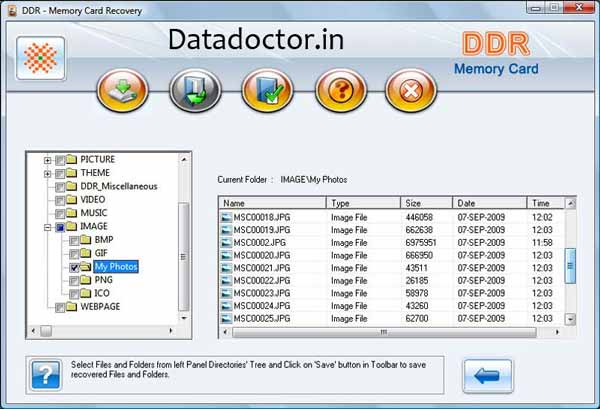This screenshot has height=409, width=600.
Task: Collapse the IMAGE tree node
Action: [x=47, y=227]
